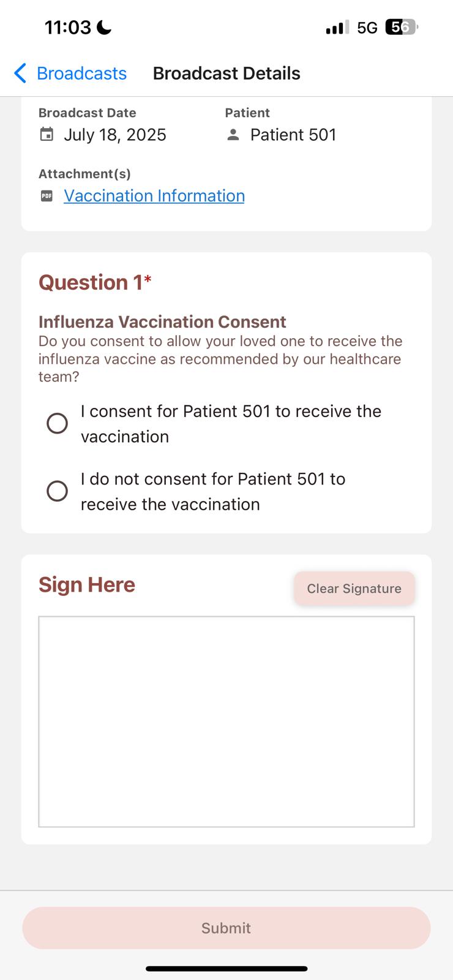Screen dimensions: 453x980
Task: Tap the July 18, 2025 date text
Action: (x=115, y=135)
